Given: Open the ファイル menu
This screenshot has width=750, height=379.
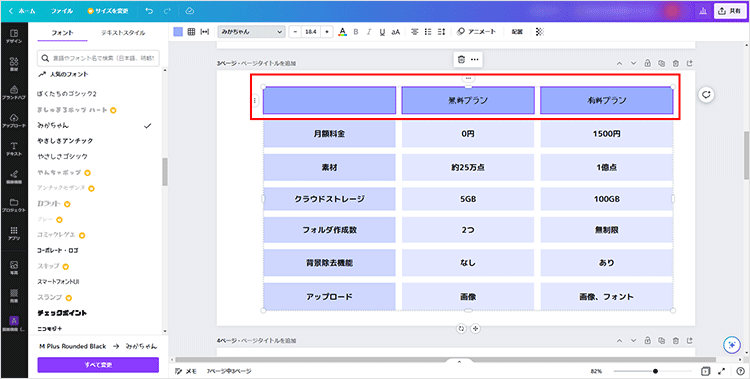Looking at the screenshot, I should click(62, 11).
